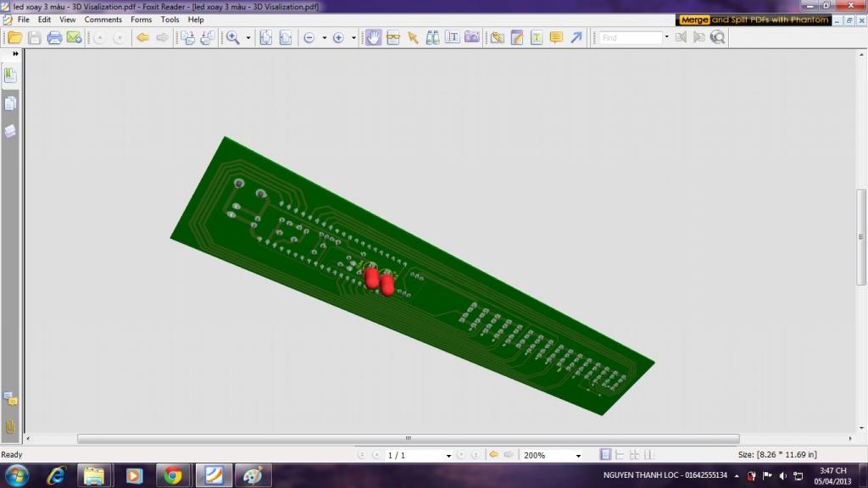This screenshot has width=868, height=488.
Task: Open the advanced search magnifier icon
Action: (717, 37)
